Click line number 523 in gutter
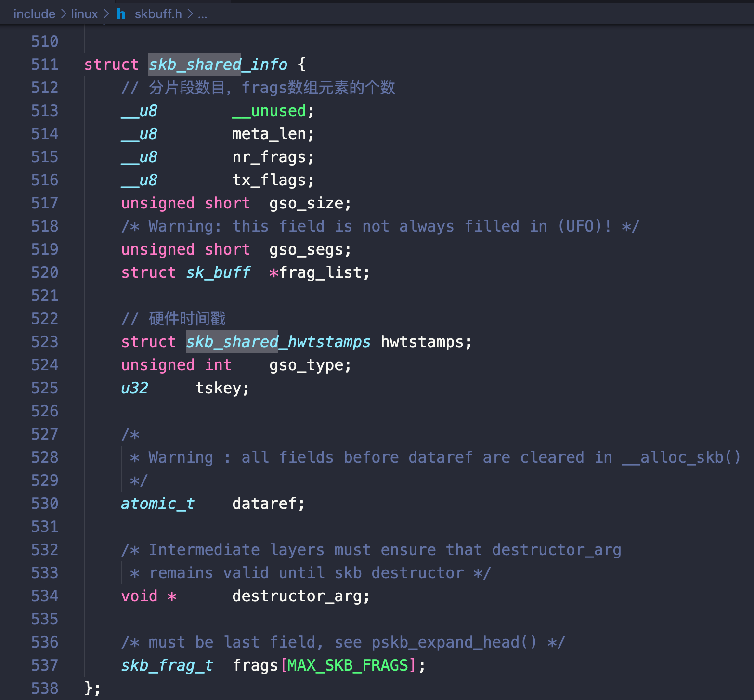This screenshot has height=700, width=754. pyautogui.click(x=45, y=342)
